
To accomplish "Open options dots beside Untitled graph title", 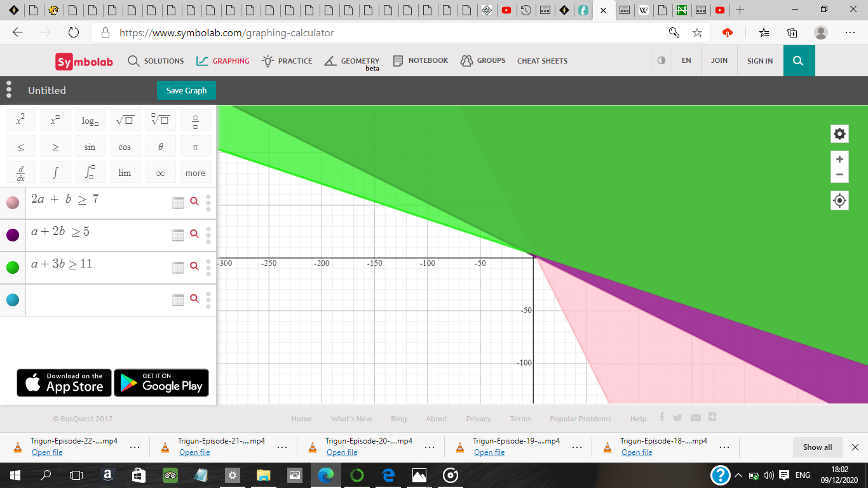I will [x=9, y=90].
